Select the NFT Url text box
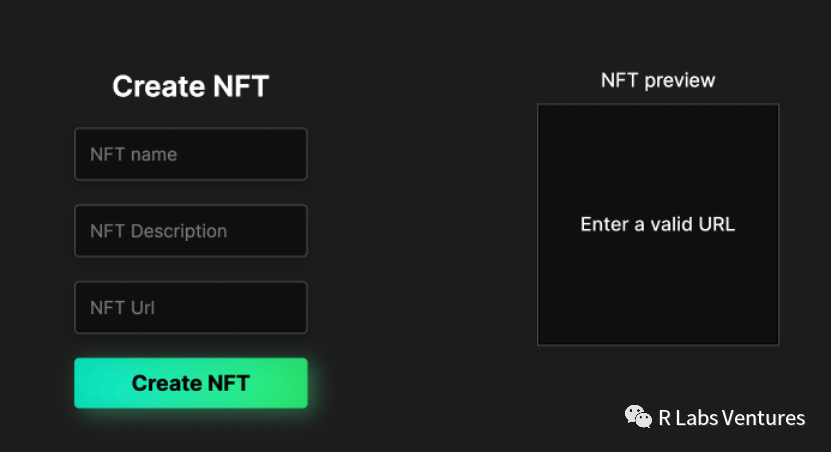Viewport: 832px width, 452px height. [x=190, y=308]
